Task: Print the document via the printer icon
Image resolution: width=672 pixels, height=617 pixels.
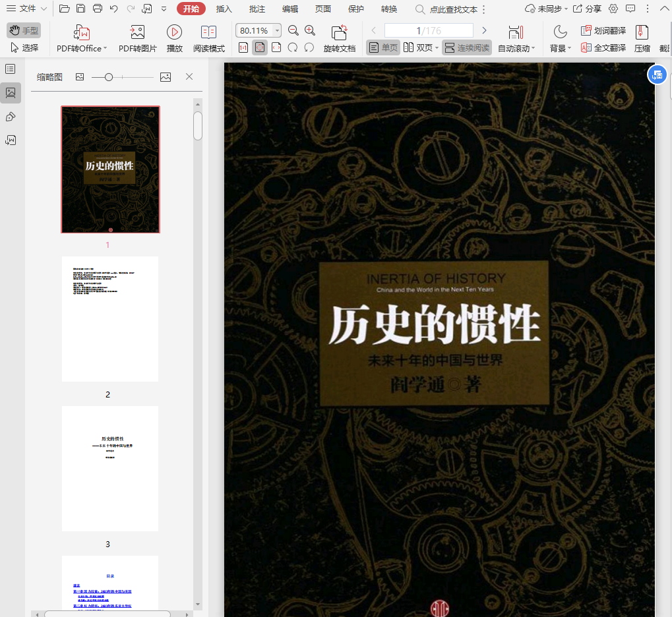Action: 98,9
